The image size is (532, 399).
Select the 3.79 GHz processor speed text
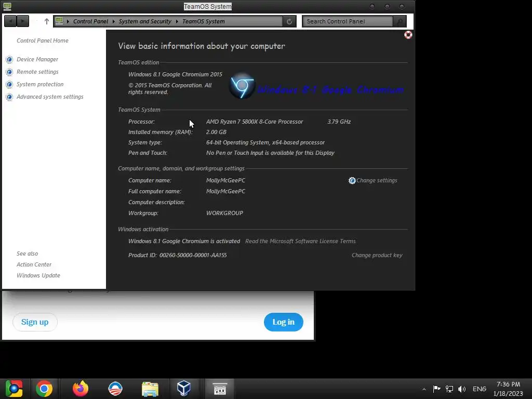coord(339,122)
